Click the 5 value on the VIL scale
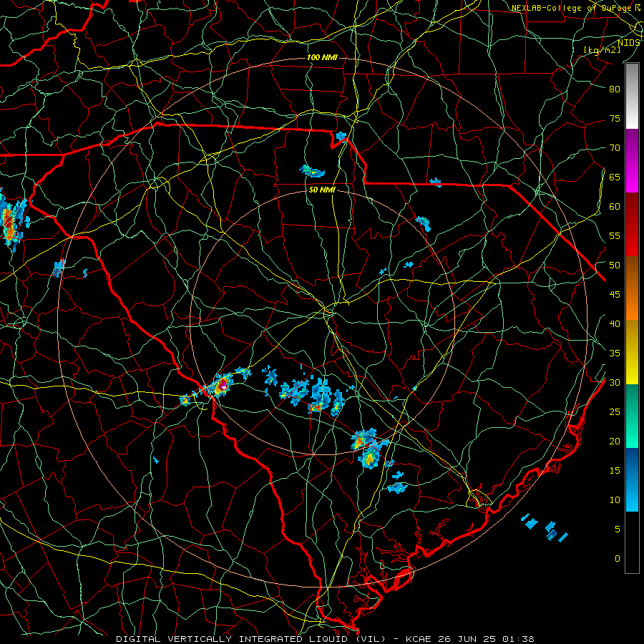 click(x=618, y=530)
